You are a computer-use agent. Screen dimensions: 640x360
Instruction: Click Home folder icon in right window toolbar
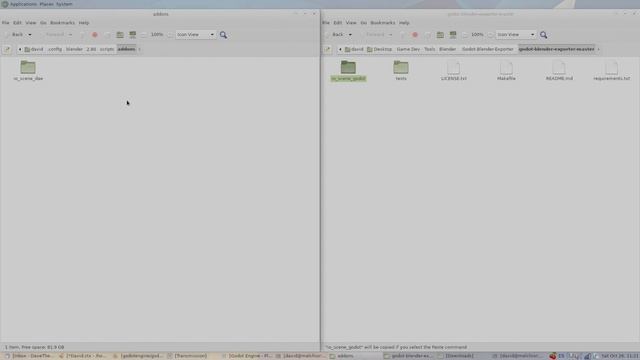pyautogui.click(x=440, y=35)
